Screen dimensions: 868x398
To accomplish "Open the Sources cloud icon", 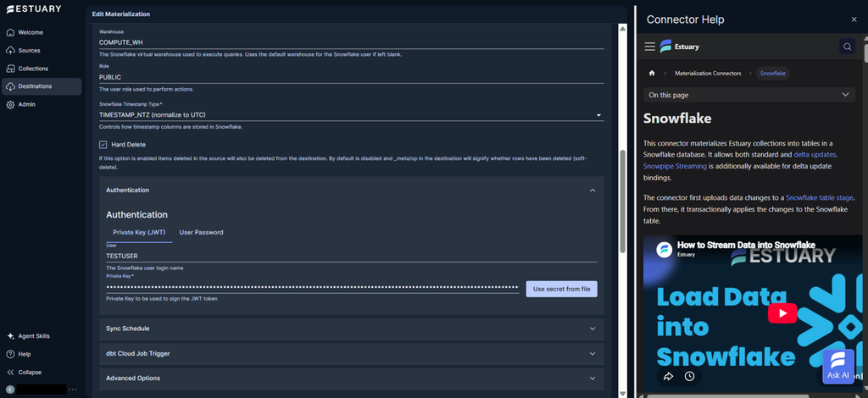I will [10, 50].
